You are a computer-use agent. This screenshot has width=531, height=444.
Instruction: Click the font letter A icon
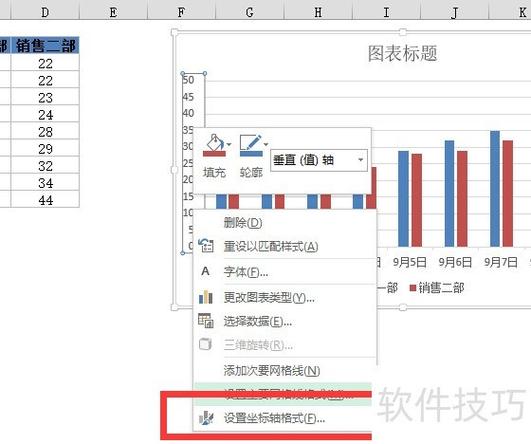coord(205,271)
